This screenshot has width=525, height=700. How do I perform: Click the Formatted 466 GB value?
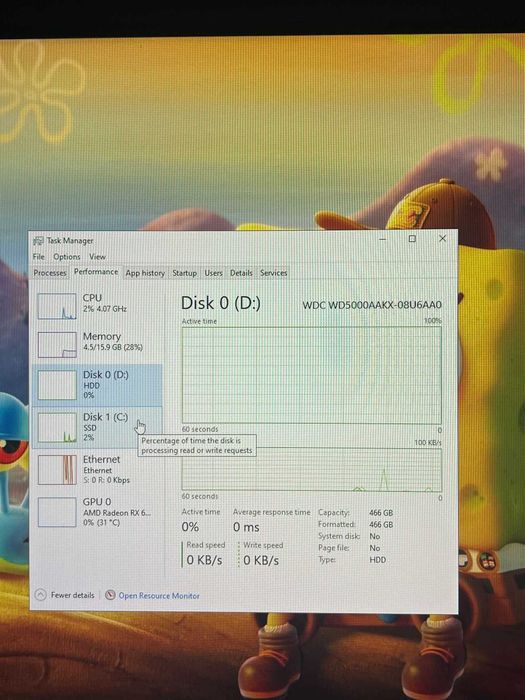381,525
